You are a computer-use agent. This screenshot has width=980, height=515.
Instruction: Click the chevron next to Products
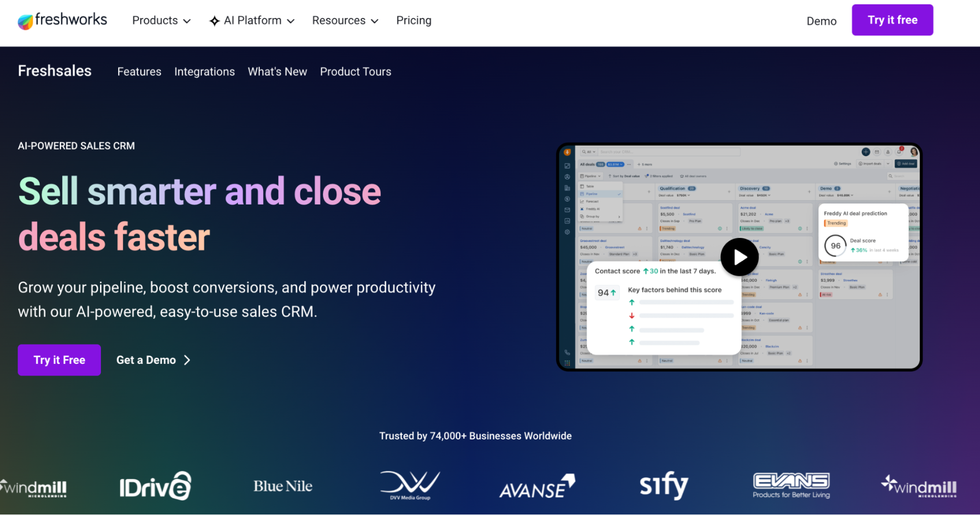click(187, 21)
